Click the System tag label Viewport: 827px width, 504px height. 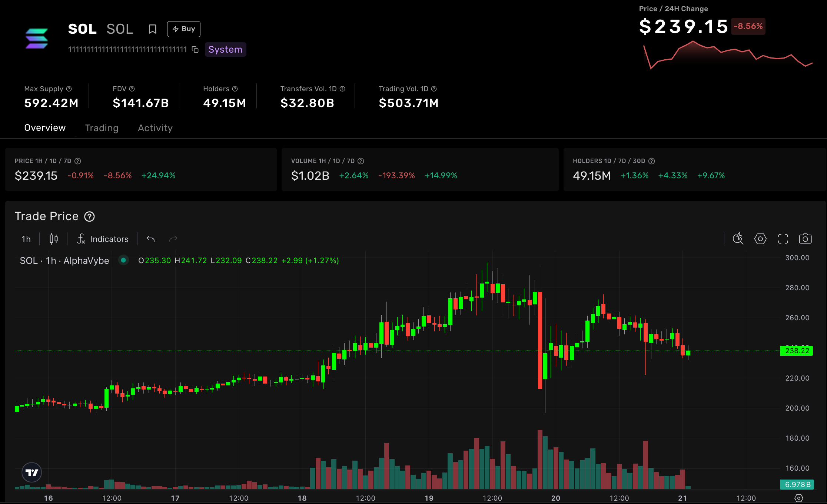coord(225,50)
